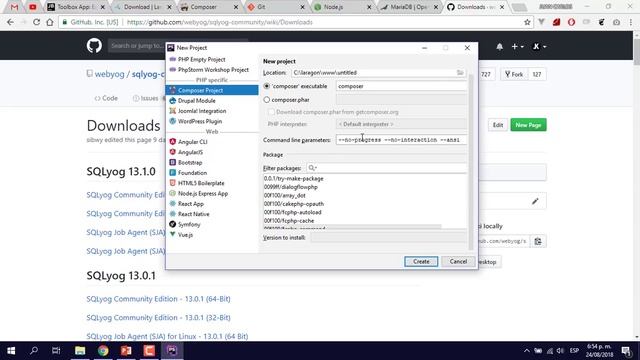Open SQLyog Community Edition 13.0.1 (64-Bit) link
Screen dimensions: 640x360
[158, 299]
